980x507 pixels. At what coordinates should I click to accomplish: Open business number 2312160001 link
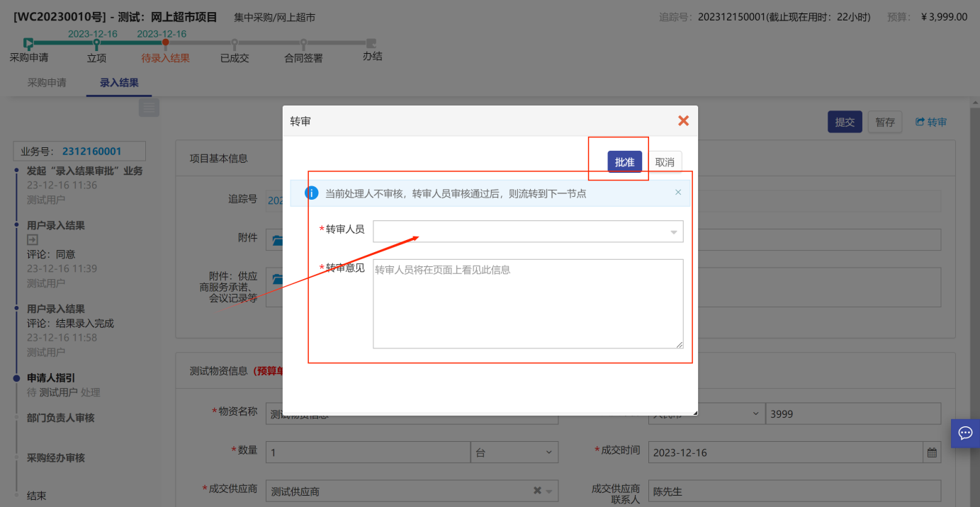pos(91,151)
